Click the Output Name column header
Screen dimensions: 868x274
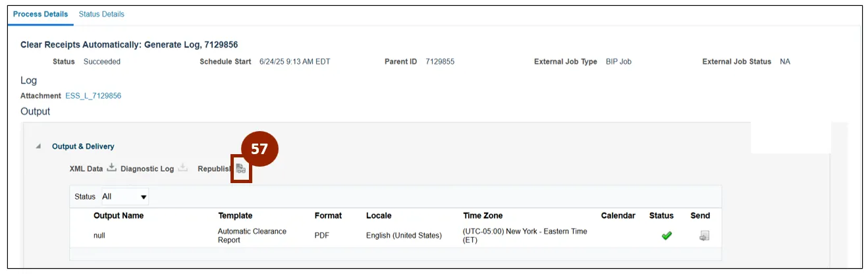coord(119,215)
